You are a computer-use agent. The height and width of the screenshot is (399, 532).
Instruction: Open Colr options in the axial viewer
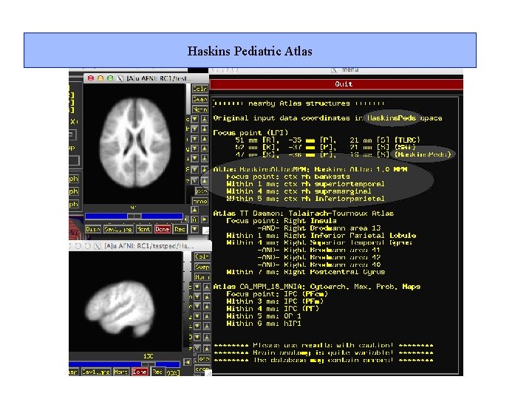(199, 89)
